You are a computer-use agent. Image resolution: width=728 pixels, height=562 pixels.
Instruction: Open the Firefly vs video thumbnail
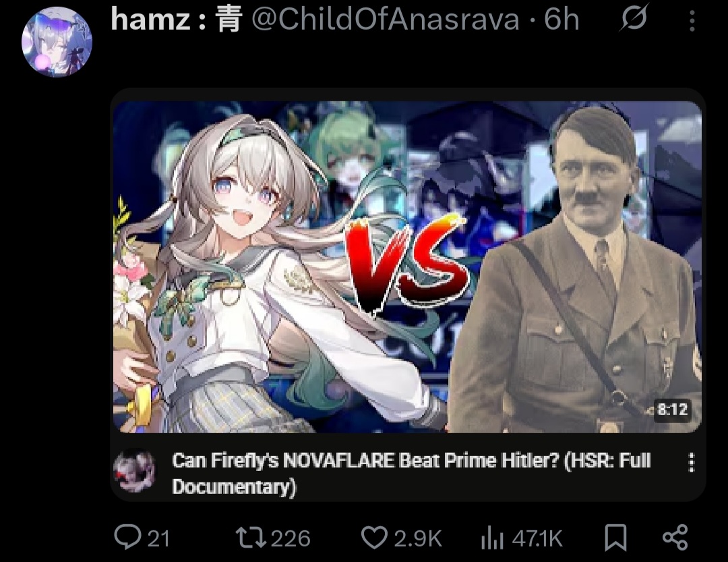tap(407, 266)
